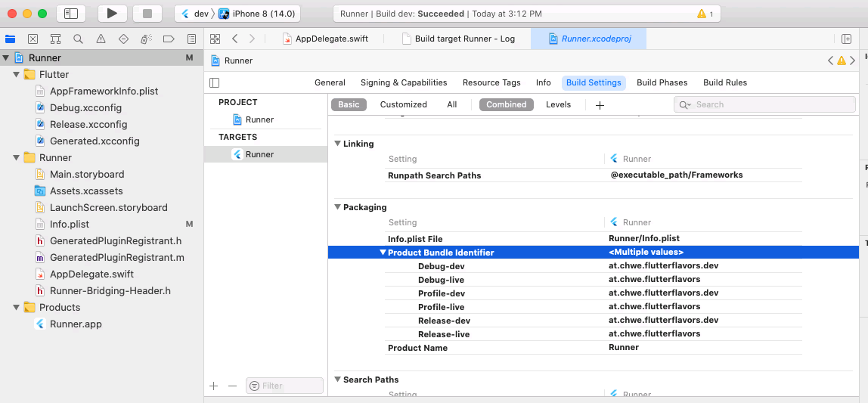Image resolution: width=868 pixels, height=403 pixels.
Task: Switch to the Build target Runner - Log tab
Action: 458,39
